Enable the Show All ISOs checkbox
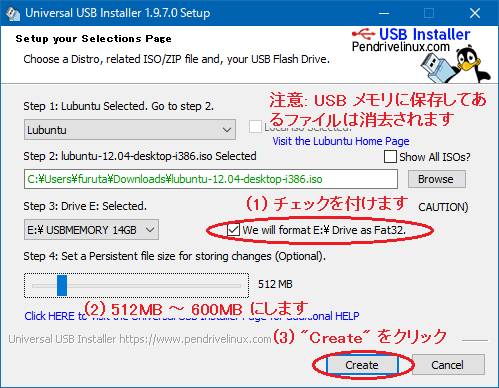 (x=390, y=157)
